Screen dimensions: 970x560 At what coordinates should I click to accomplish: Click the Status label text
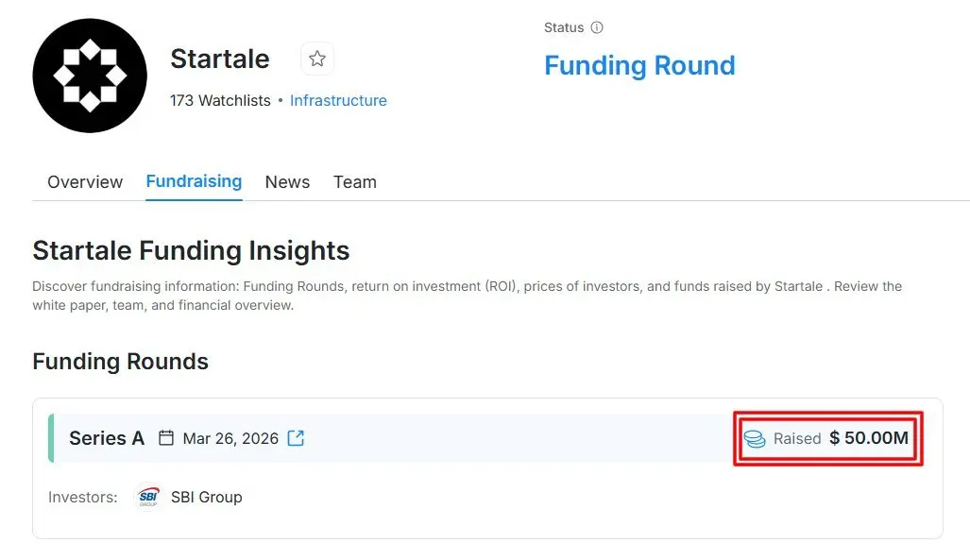(x=564, y=27)
